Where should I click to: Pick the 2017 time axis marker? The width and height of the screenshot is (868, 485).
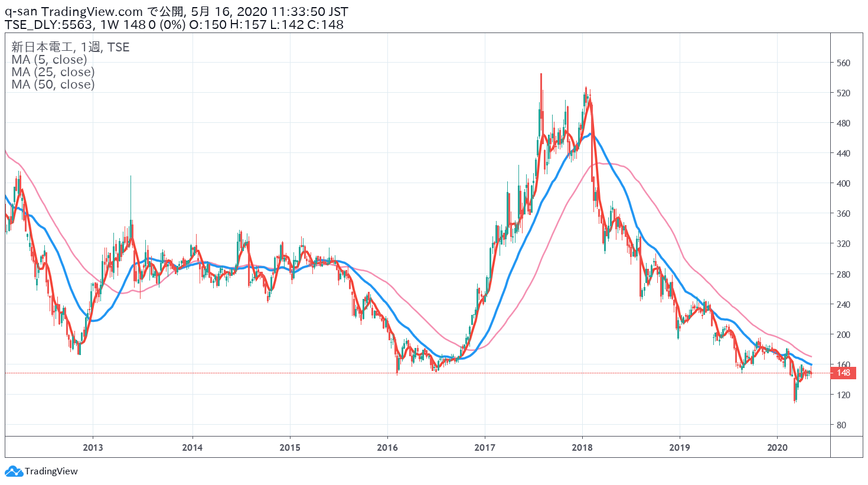tap(485, 447)
